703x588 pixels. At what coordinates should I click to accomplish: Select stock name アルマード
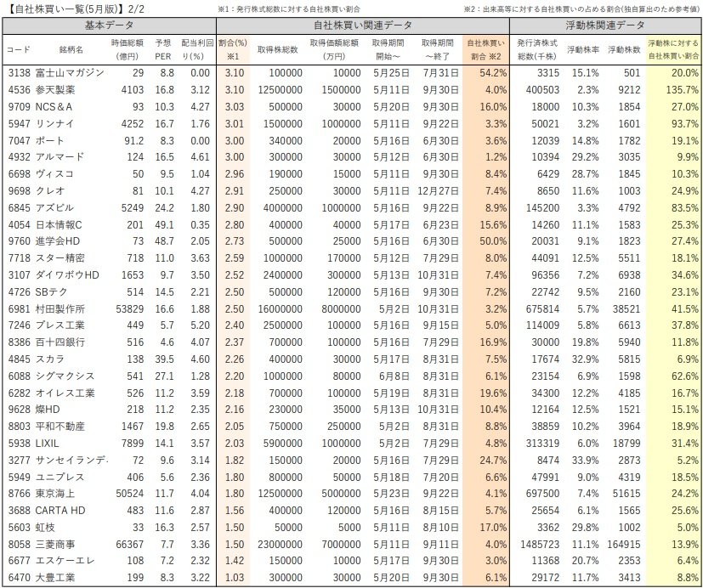pos(60,157)
